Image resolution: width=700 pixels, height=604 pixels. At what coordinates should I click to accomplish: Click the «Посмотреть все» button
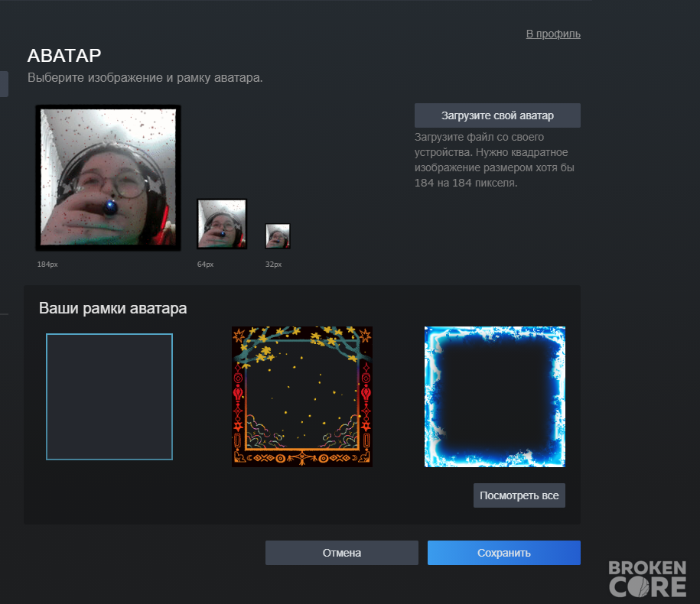pyautogui.click(x=519, y=495)
